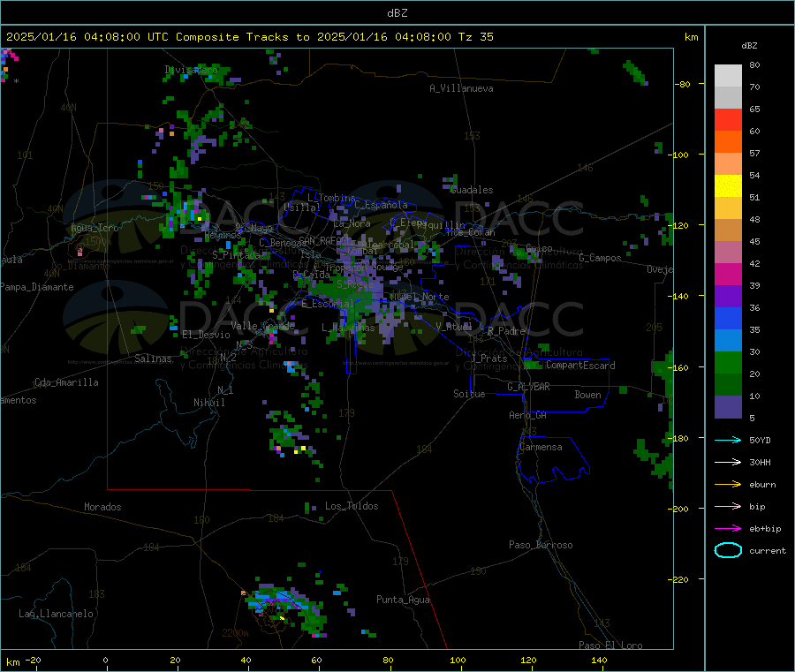
Task: Click the yellow eburn arrow legend icon
Action: tap(728, 485)
